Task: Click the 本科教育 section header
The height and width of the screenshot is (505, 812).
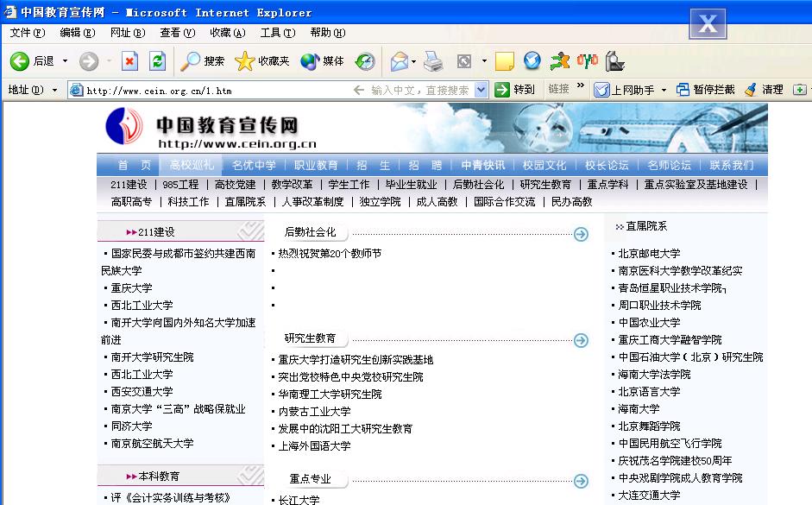Action: tap(159, 476)
